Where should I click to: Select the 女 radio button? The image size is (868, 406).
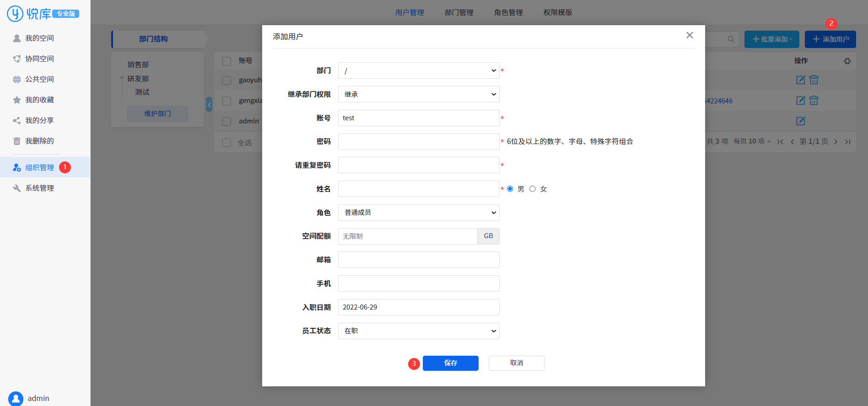coord(533,189)
